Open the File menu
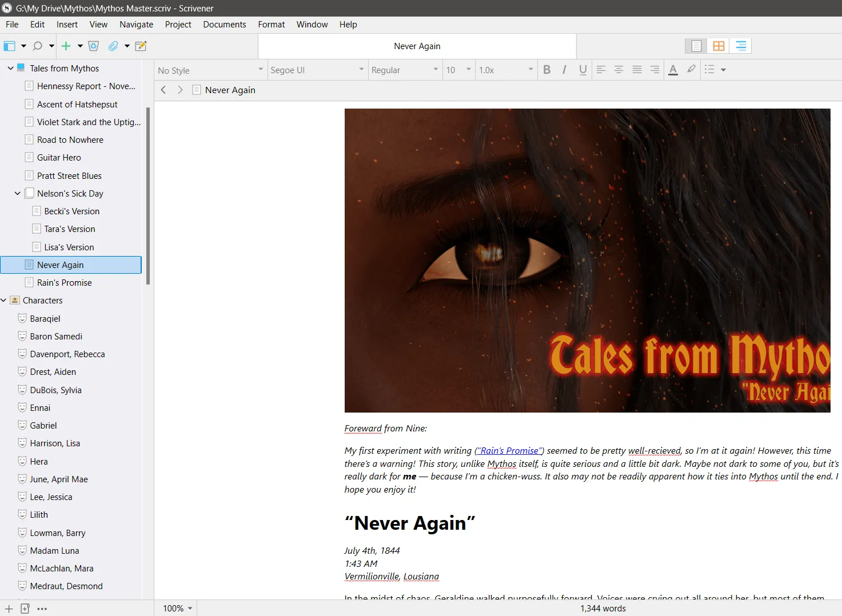The image size is (842, 616). click(x=12, y=25)
